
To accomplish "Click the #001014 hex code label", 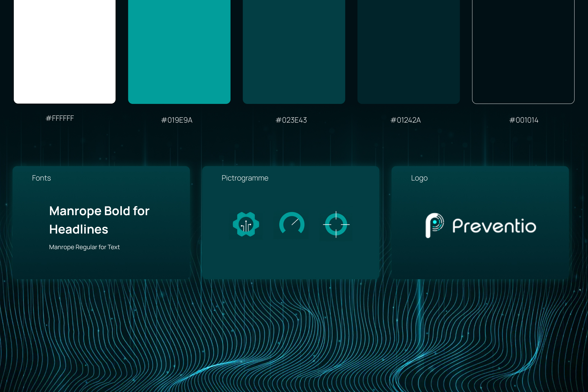I will pyautogui.click(x=524, y=120).
